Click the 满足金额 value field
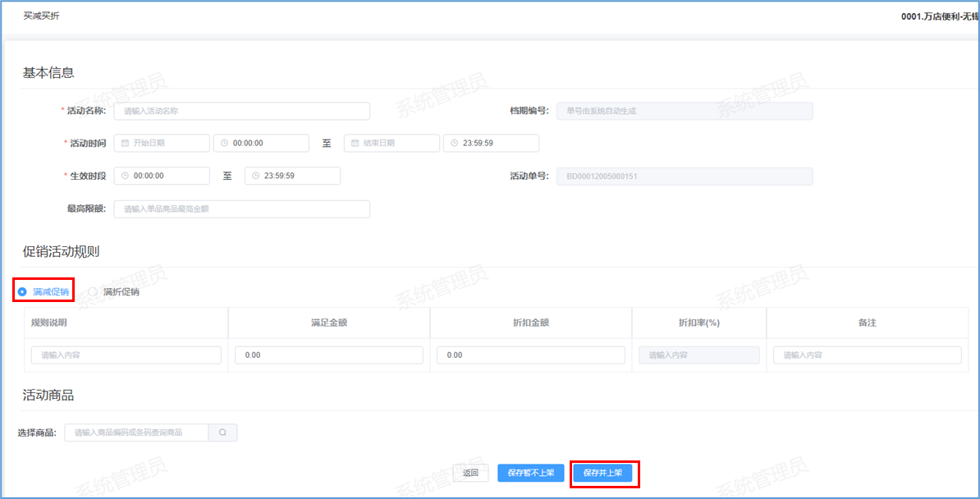The width and height of the screenshot is (980, 499). 329,355
